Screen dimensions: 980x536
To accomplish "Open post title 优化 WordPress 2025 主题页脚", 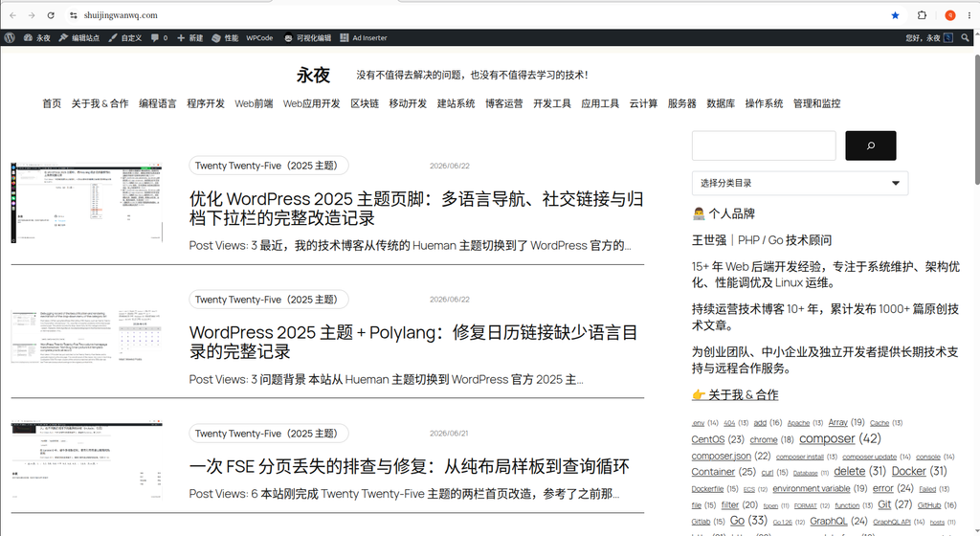I will point(416,209).
